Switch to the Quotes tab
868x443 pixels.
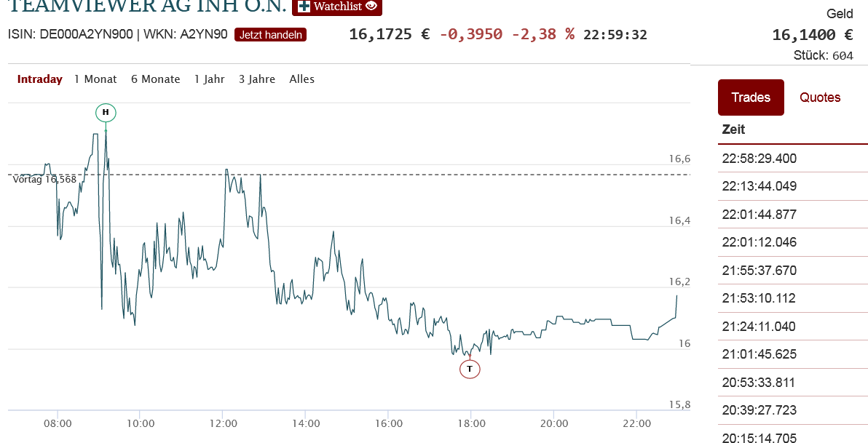point(820,97)
